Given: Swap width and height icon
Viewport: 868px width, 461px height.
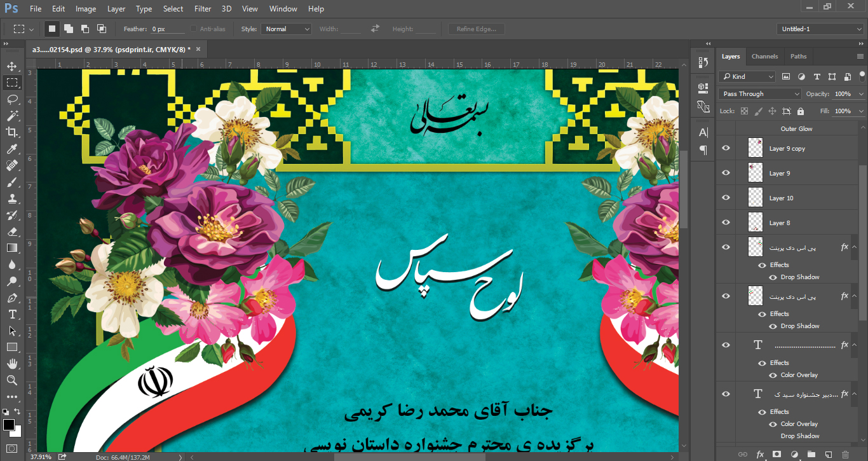Looking at the screenshot, I should 376,29.
